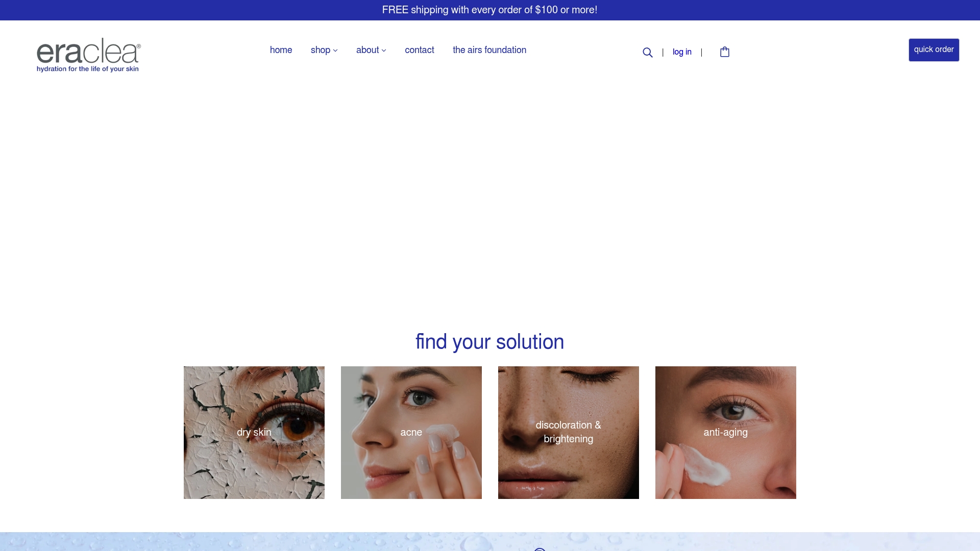980x551 pixels.
Task: Click the eraclea logo
Action: click(89, 55)
